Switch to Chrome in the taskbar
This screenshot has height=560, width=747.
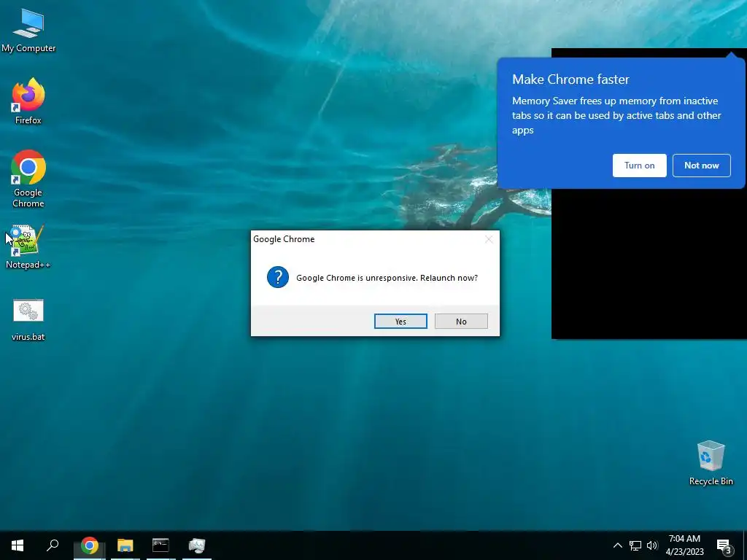[x=89, y=545]
